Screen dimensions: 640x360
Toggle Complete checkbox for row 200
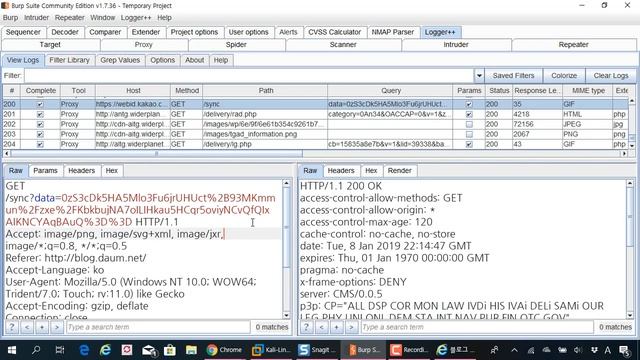pos(40,104)
